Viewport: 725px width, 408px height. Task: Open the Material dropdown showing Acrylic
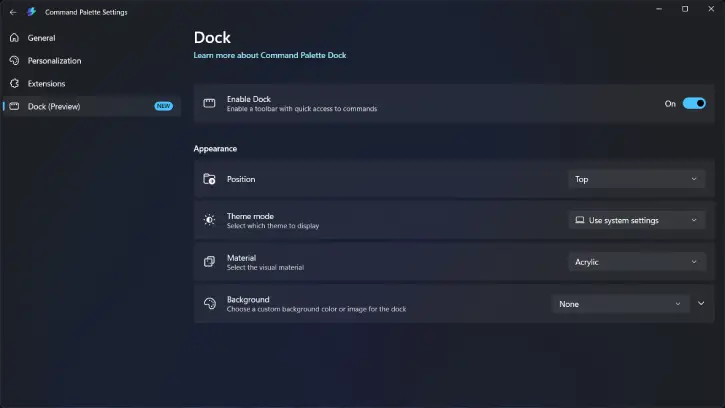click(x=636, y=262)
